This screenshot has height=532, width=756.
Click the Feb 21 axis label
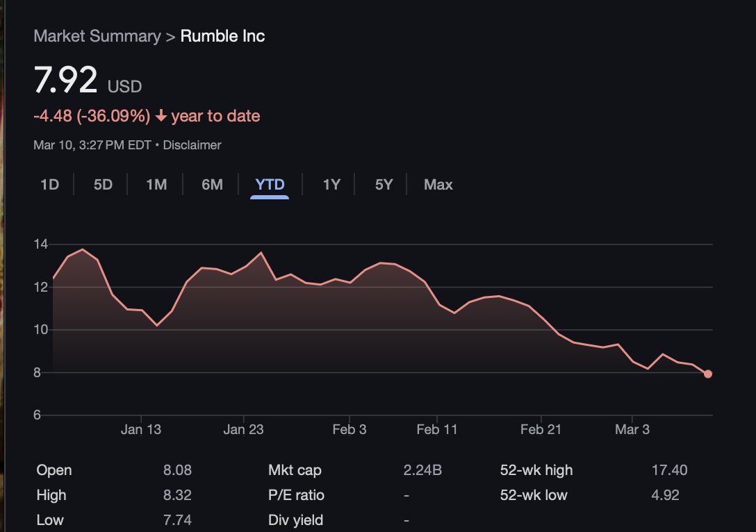pyautogui.click(x=541, y=429)
